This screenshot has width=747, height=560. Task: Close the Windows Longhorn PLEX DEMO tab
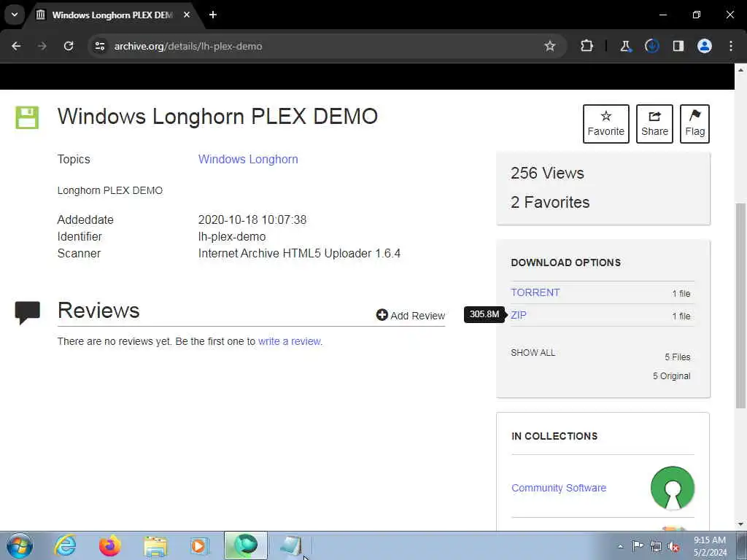click(x=187, y=15)
